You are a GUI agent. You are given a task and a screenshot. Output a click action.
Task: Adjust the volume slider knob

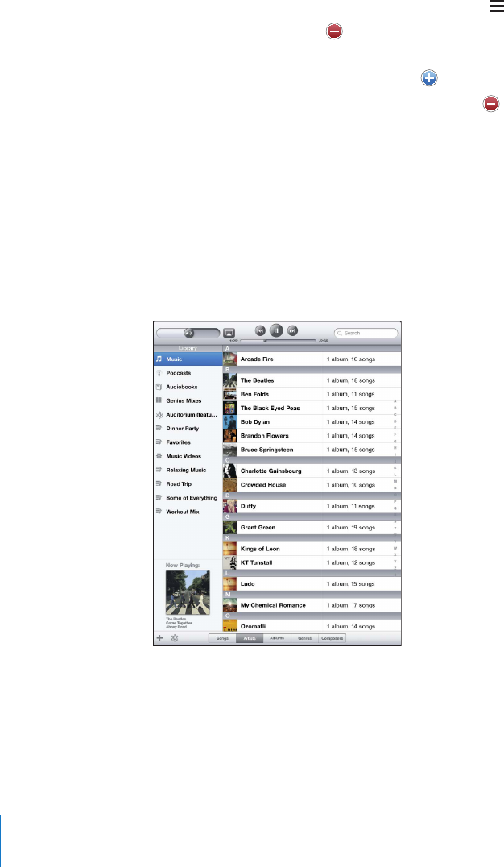[x=189, y=334]
